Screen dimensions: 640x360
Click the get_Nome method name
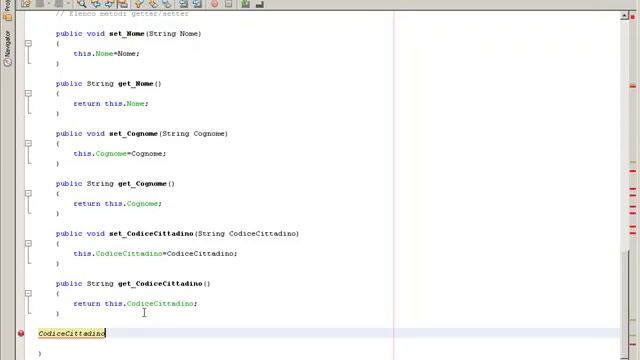136,84
